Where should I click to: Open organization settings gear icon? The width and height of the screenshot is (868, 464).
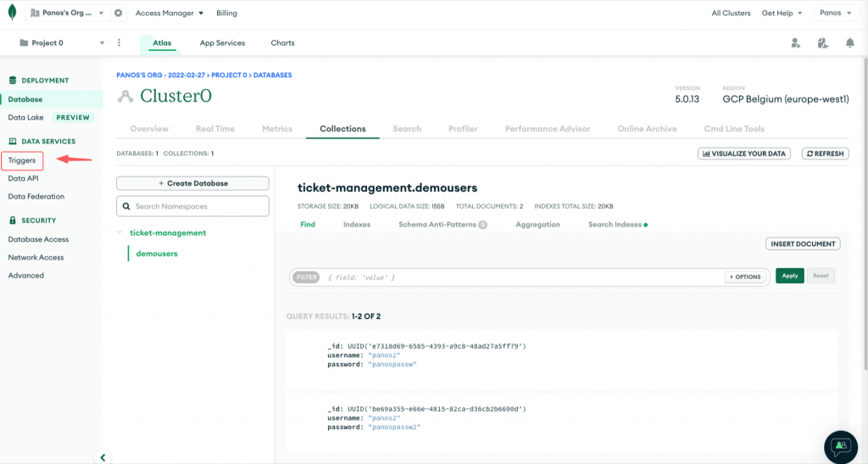click(118, 13)
